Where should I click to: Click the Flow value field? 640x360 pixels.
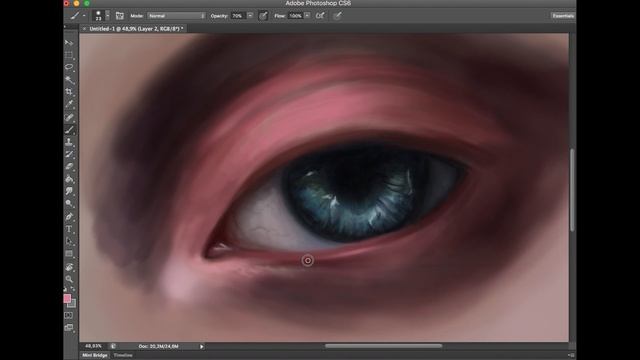(295, 16)
